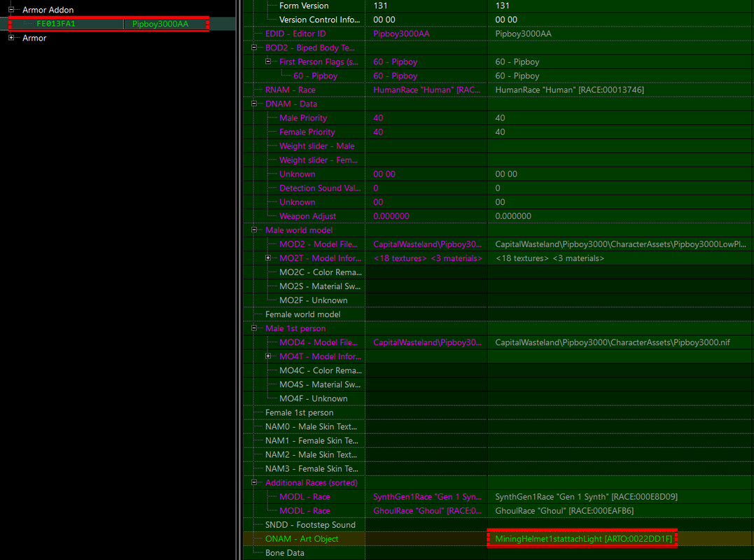Image resolution: width=754 pixels, height=560 pixels.
Task: Select Weight slider - Male row
Action: click(317, 146)
